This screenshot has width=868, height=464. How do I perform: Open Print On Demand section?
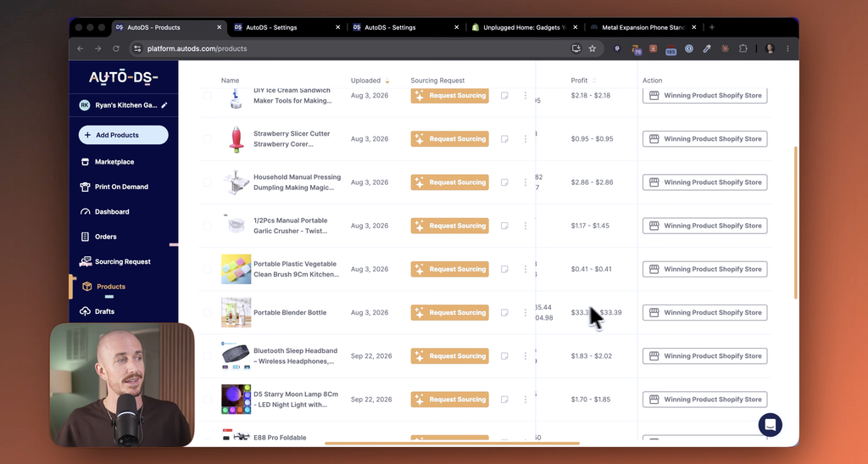pos(121,187)
